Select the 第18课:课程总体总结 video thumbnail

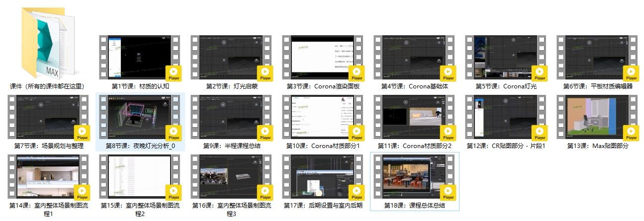414,177
